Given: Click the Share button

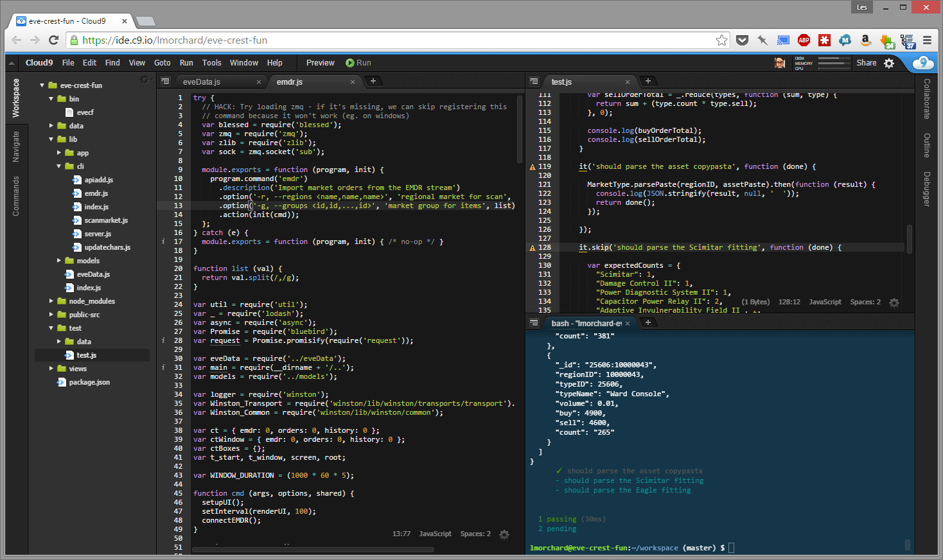Looking at the screenshot, I should 866,63.
